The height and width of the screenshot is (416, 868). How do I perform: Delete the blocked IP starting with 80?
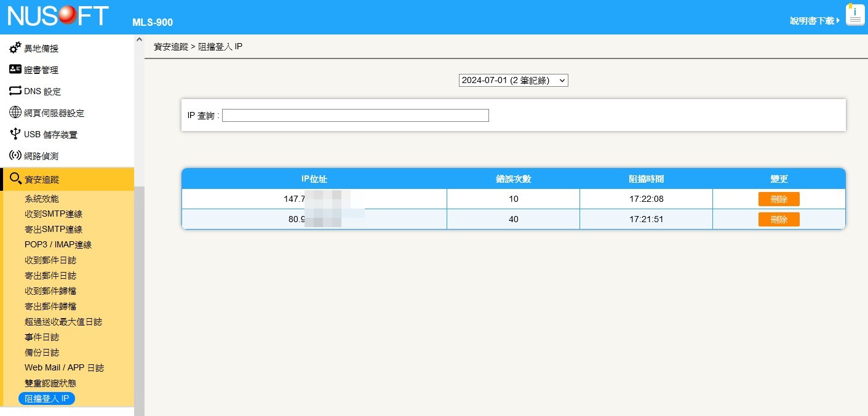778,219
